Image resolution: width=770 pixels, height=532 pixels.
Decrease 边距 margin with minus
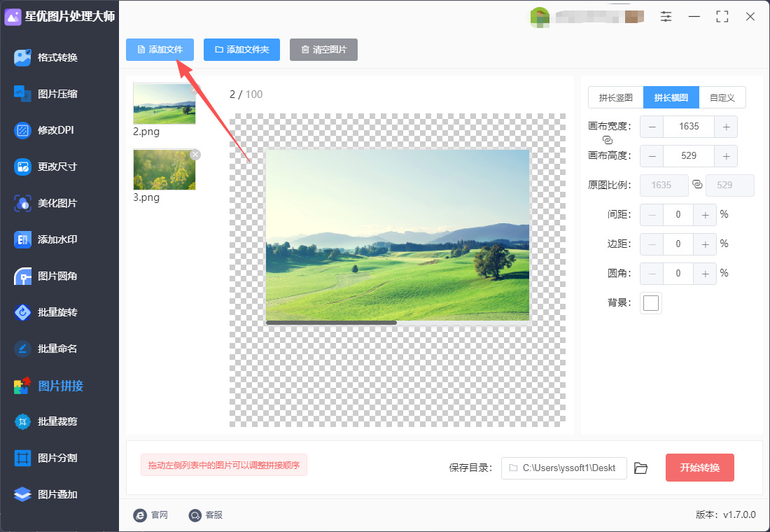tap(652, 244)
